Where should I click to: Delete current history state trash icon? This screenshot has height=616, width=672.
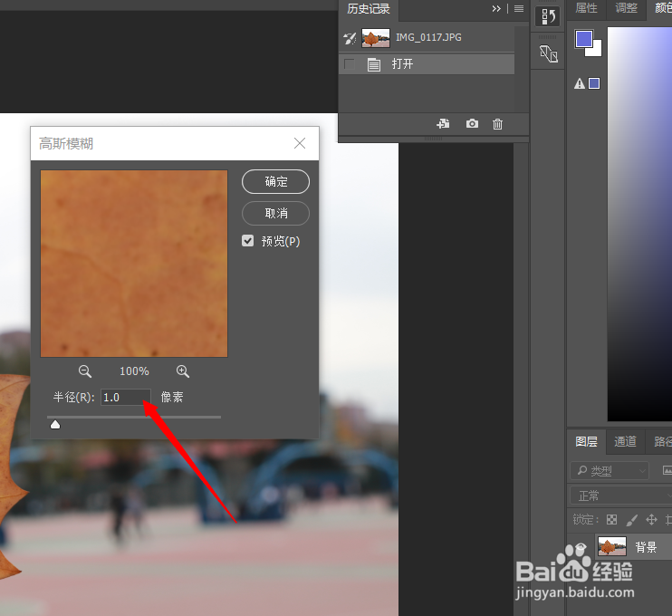(x=497, y=124)
